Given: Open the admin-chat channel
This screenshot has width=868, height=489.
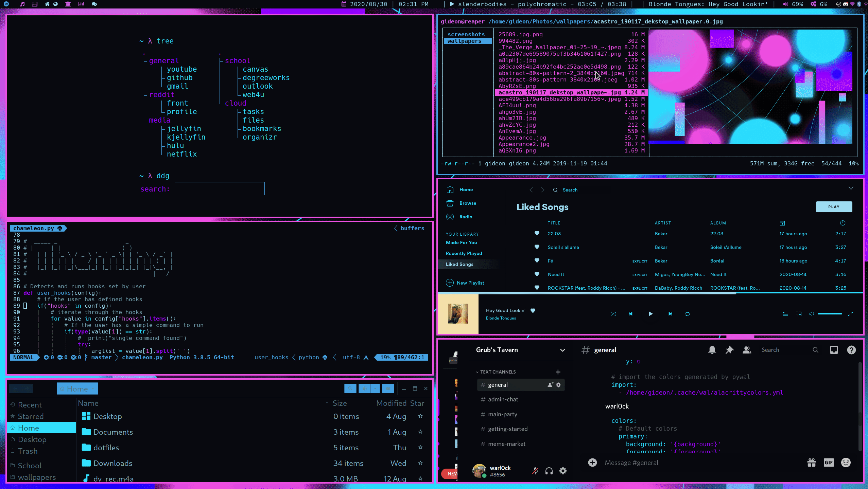Looking at the screenshot, I should click(x=503, y=400).
